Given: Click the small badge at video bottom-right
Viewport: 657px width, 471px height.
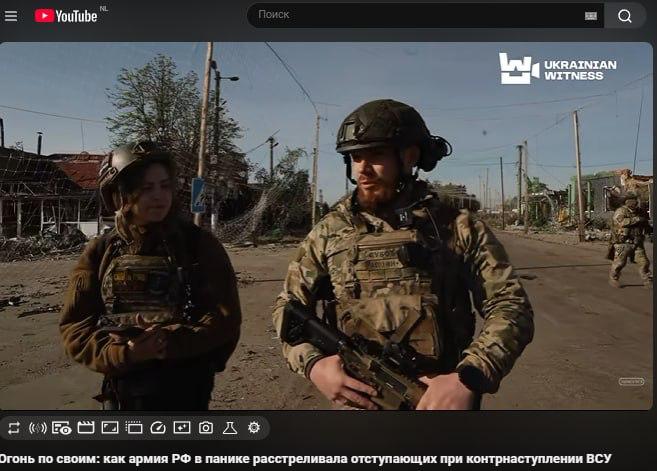Looking at the screenshot, I should 631,381.
